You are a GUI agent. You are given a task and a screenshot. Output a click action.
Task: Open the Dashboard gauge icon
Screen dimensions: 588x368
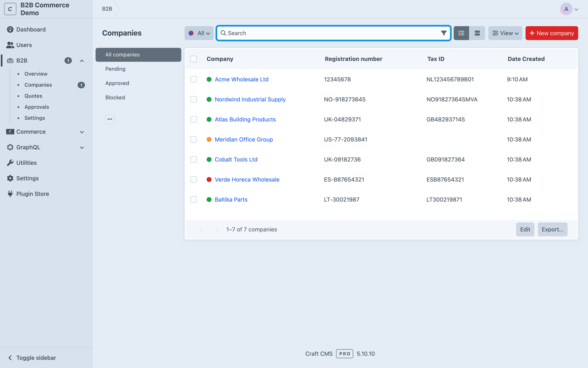click(10, 29)
